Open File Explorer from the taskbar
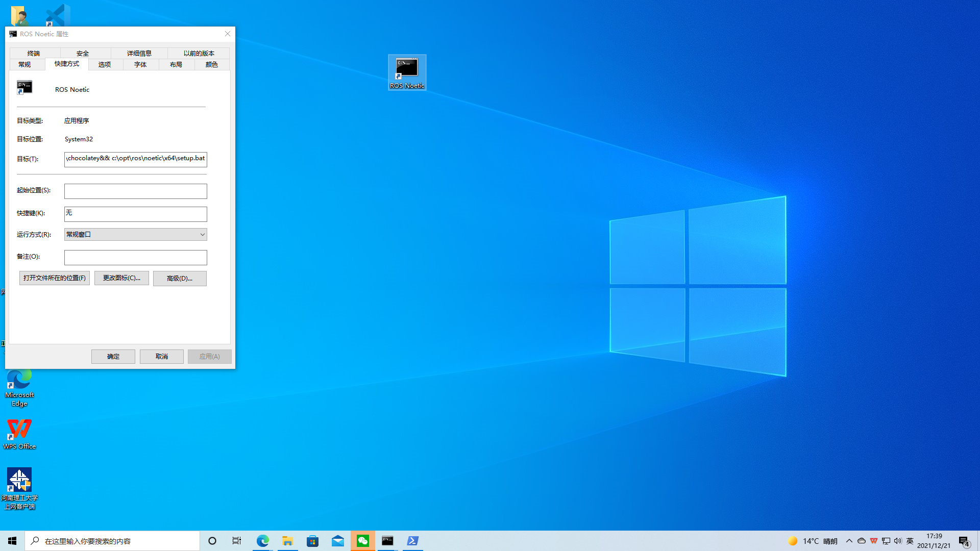This screenshot has width=980, height=551. tap(287, 540)
